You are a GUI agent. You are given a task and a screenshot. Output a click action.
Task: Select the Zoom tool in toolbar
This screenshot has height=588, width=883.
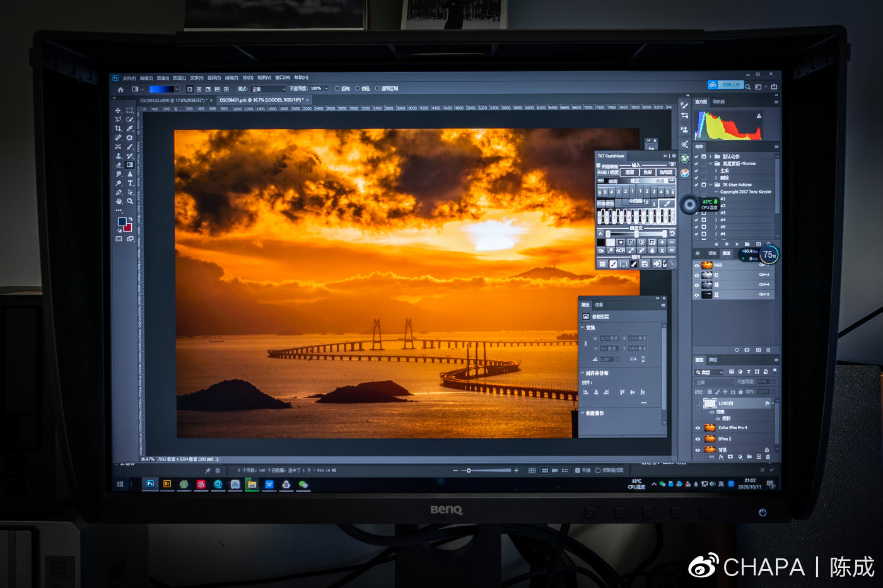[x=130, y=201]
